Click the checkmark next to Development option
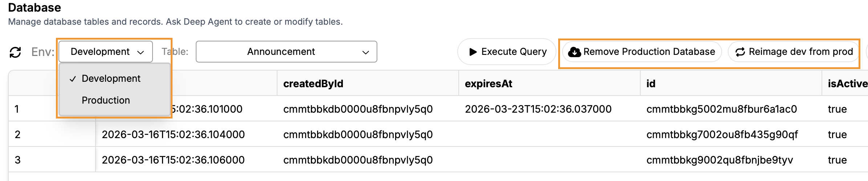The height and width of the screenshot is (181, 868). click(73, 79)
